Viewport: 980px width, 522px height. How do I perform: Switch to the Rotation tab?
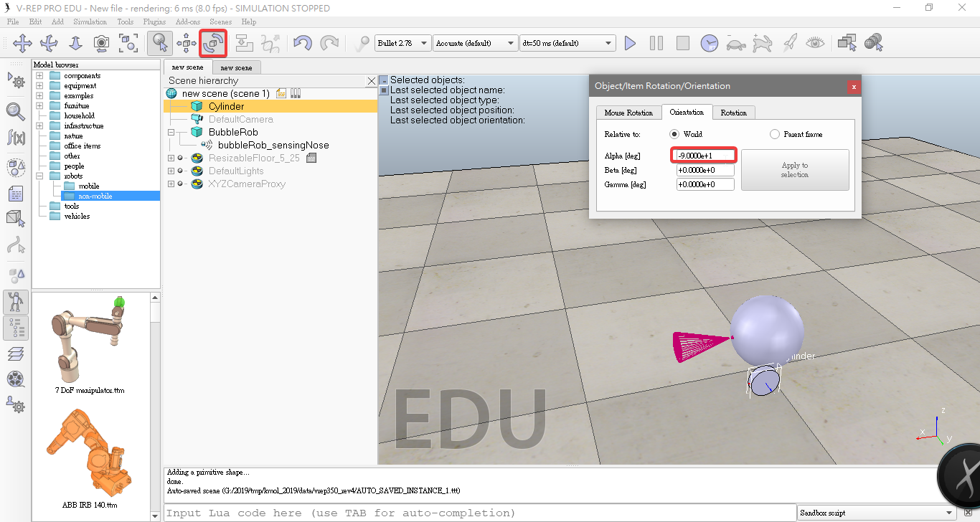coord(733,113)
